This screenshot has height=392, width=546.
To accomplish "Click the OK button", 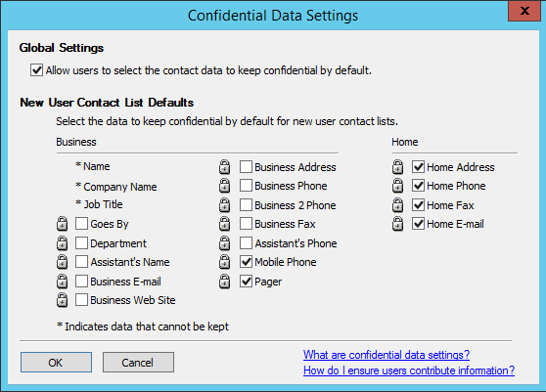I will 56,362.
